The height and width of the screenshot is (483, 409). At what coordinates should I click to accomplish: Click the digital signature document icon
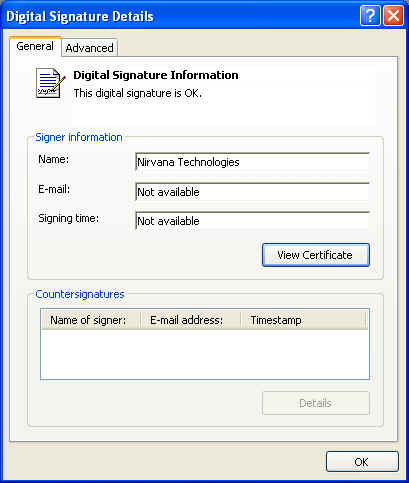(50, 83)
